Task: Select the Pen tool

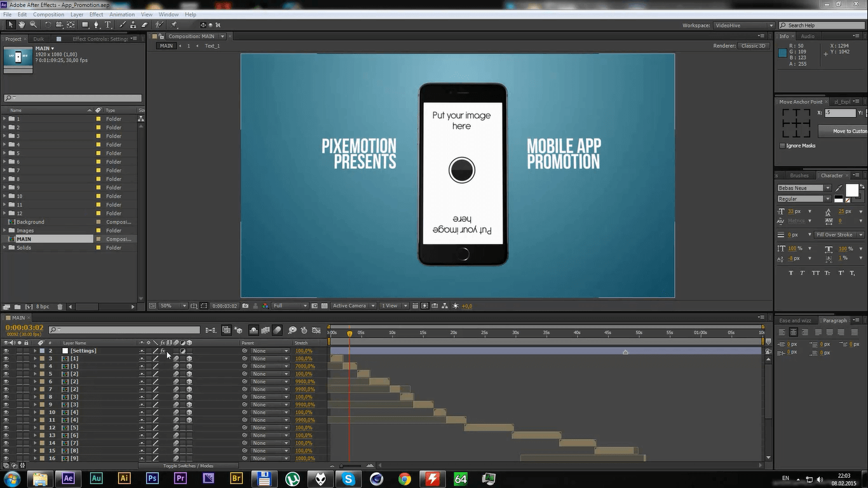Action: coord(96,25)
